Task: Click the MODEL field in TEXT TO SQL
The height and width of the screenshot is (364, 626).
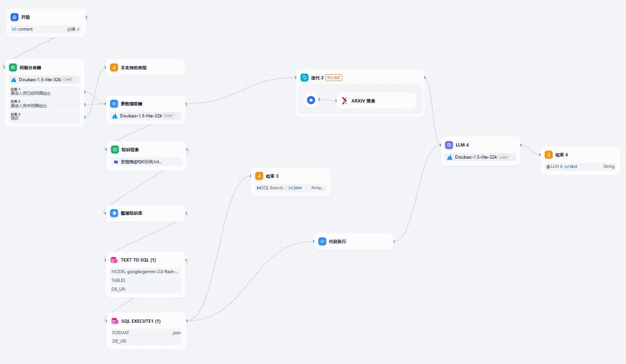Action: pos(145,271)
